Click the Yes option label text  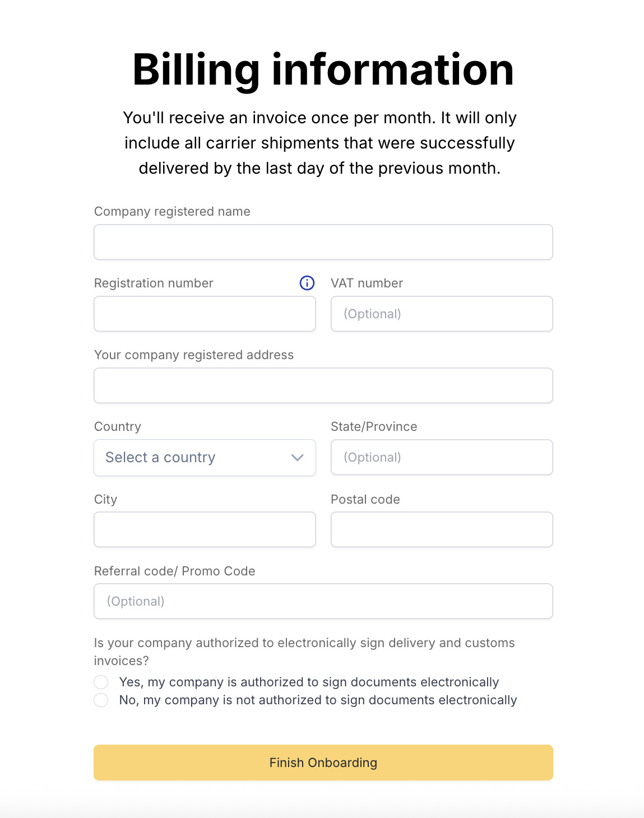click(x=309, y=682)
